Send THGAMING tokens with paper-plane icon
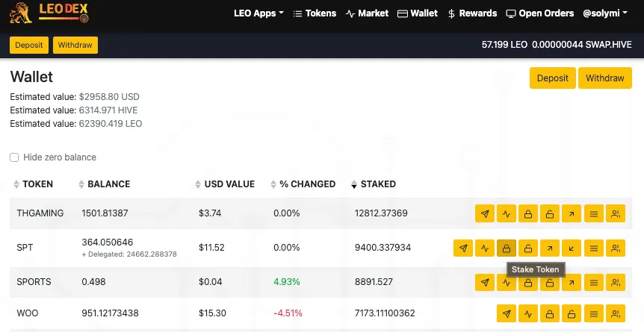This screenshot has width=644, height=332. coord(485,213)
